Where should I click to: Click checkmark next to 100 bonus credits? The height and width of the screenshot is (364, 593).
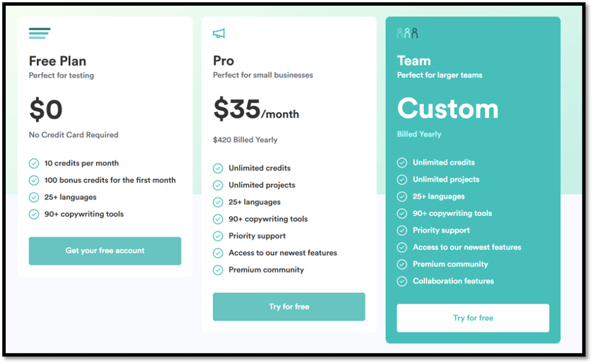34,181
